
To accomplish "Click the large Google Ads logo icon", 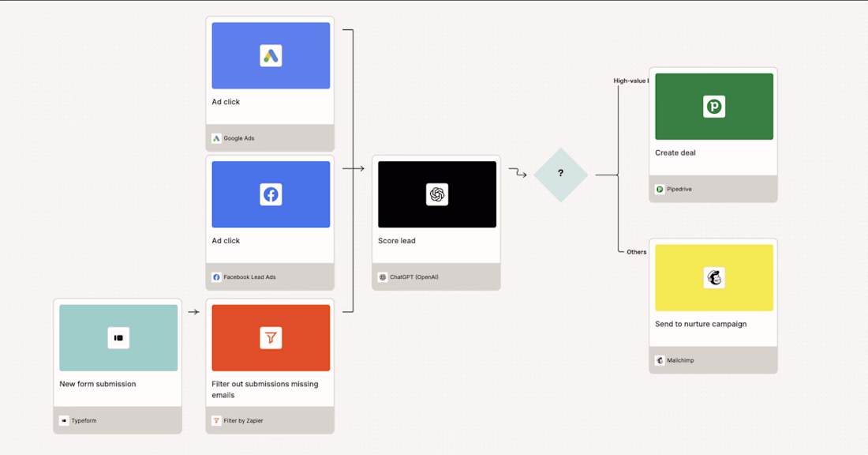I will click(x=271, y=55).
